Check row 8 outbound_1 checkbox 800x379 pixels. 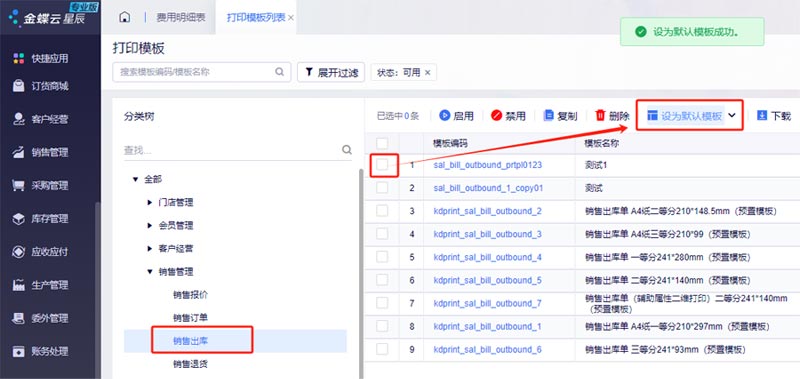(382, 326)
